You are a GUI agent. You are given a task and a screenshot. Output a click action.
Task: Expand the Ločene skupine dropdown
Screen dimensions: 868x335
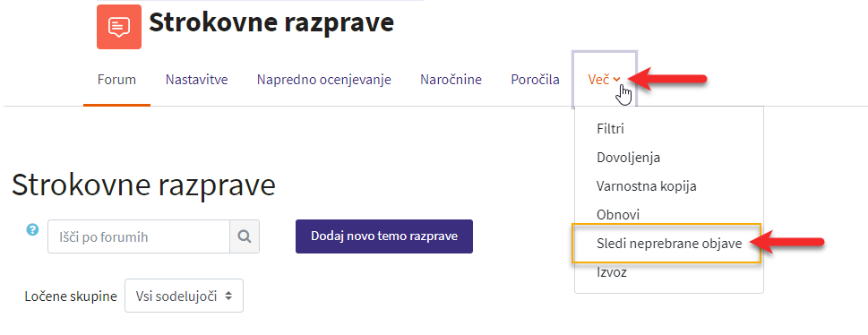[x=184, y=296]
